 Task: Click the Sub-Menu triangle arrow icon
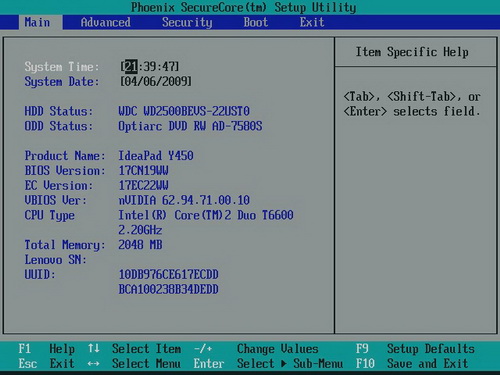tap(284, 363)
